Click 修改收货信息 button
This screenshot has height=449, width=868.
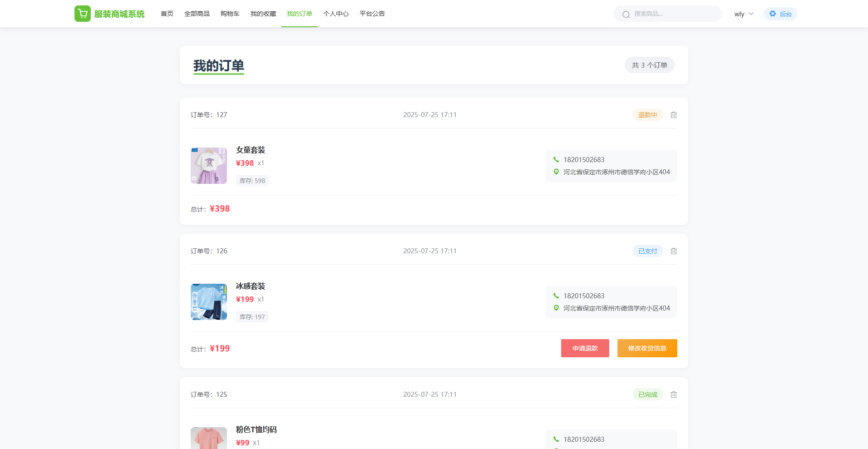pyautogui.click(x=647, y=348)
